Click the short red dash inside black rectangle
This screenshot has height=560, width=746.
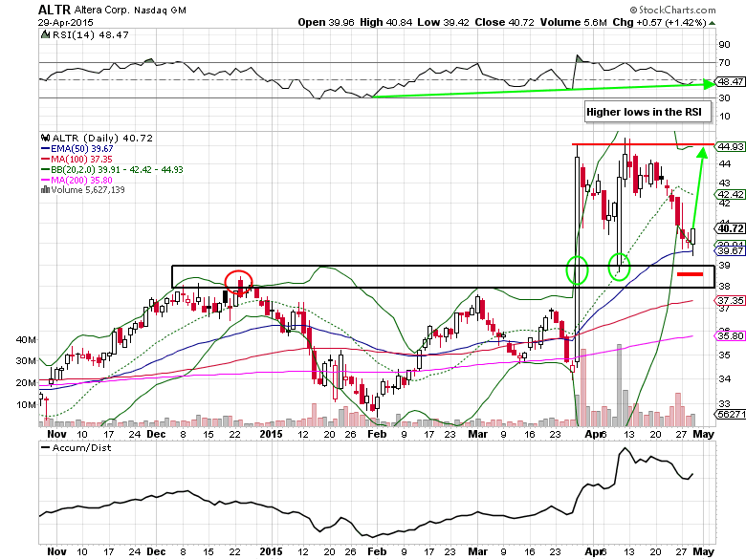(x=690, y=274)
